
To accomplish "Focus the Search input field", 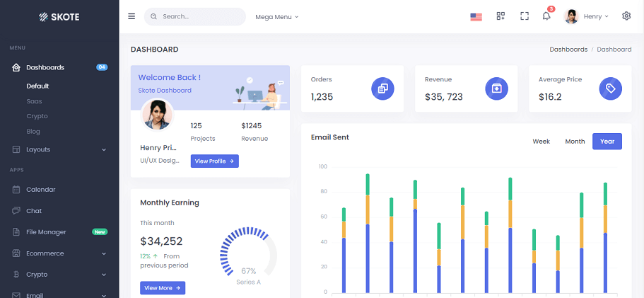I will pyautogui.click(x=194, y=16).
